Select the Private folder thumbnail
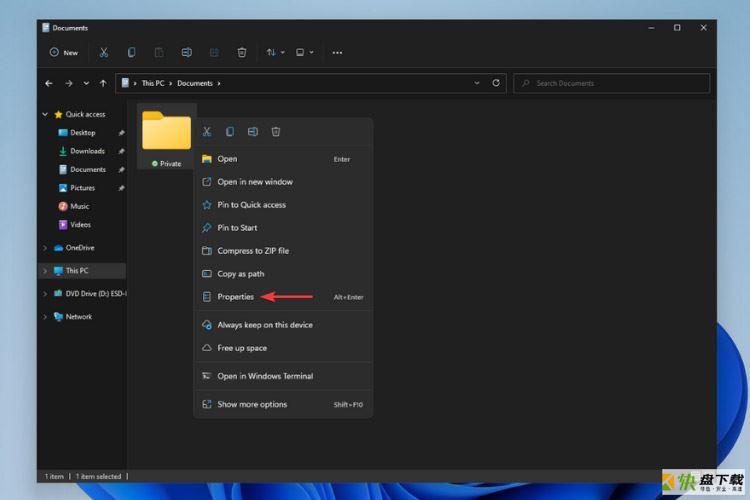Screen dimensions: 750x500 click(x=166, y=137)
